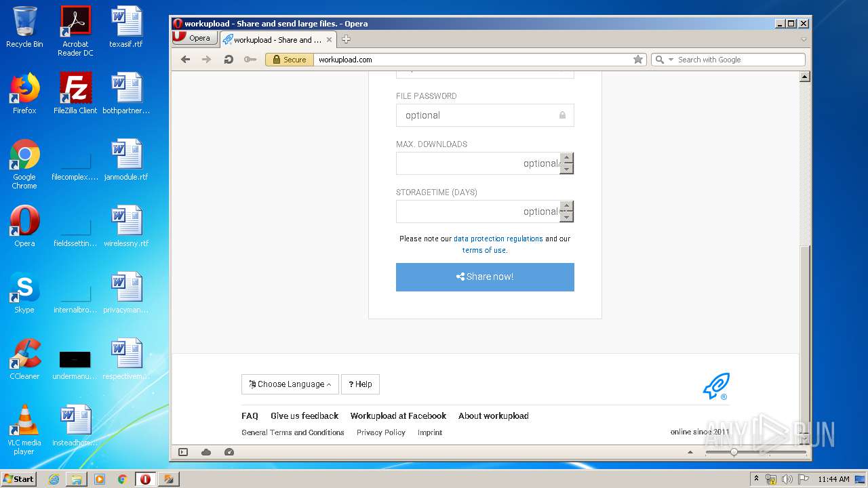The width and height of the screenshot is (868, 488).
Task: Open the closed tabs list arrow
Action: 804,39
